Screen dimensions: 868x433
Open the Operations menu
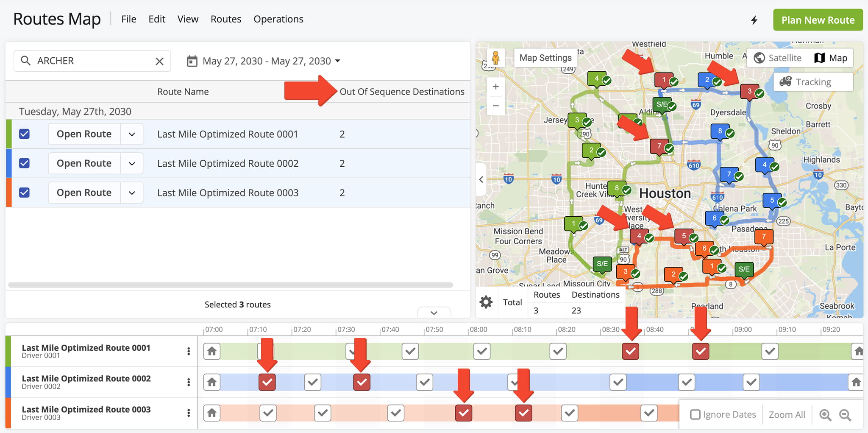click(278, 19)
